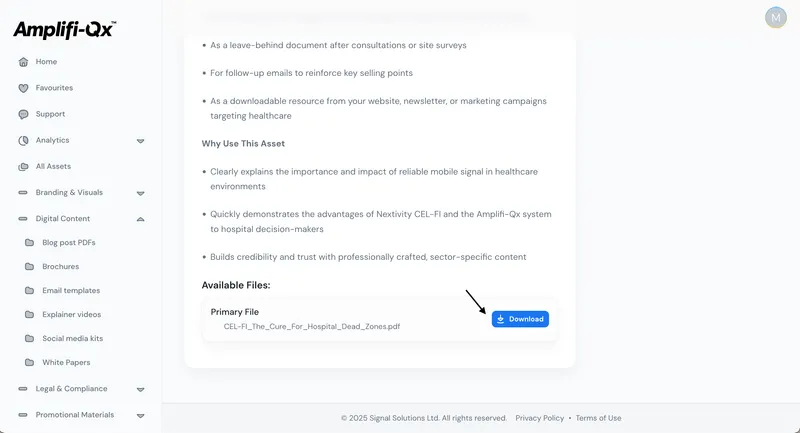The width and height of the screenshot is (800, 433).
Task: Click the Blog post PDFs folder icon
Action: coord(29,243)
